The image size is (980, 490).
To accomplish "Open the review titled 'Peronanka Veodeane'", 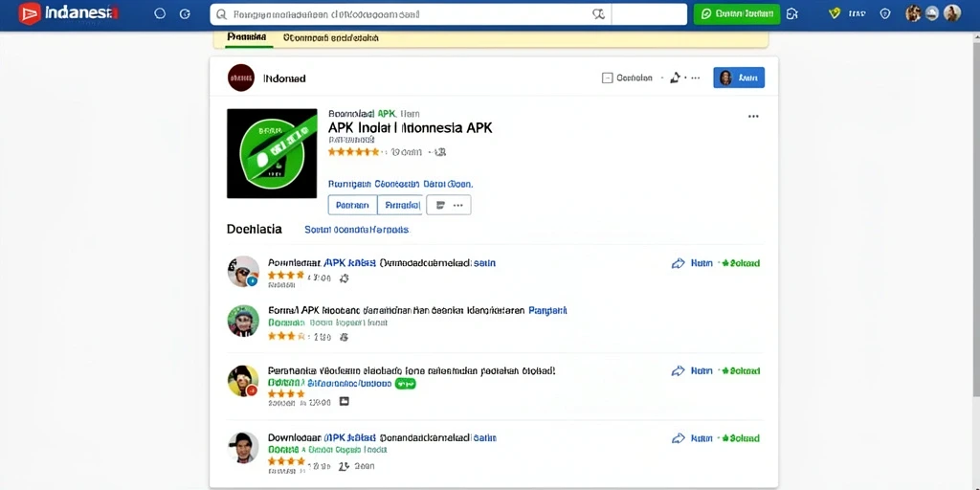I will click(x=412, y=370).
